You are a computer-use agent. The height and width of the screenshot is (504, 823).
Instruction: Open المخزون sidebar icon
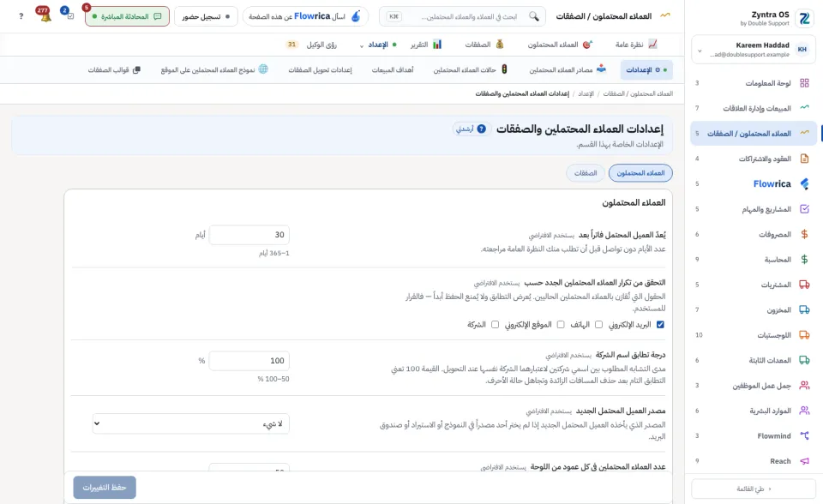click(804, 309)
